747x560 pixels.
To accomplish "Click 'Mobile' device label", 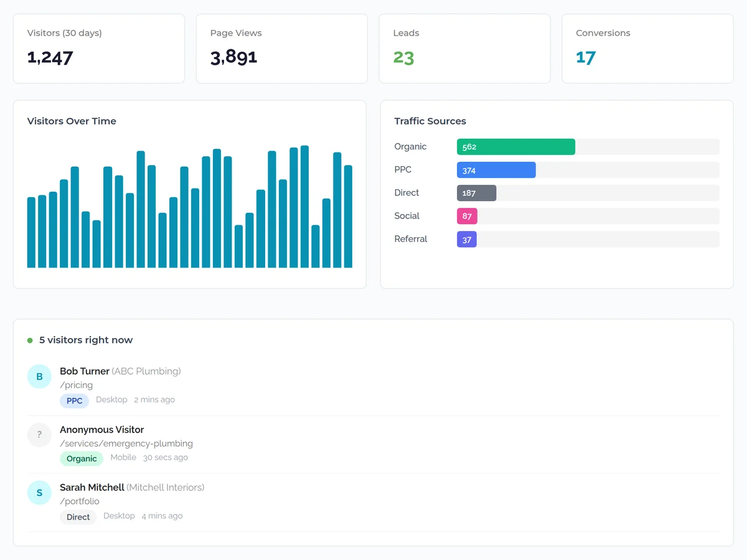I will click(123, 457).
